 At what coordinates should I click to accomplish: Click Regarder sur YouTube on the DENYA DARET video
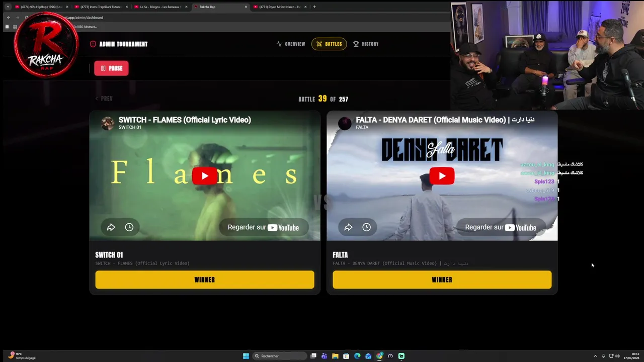pos(500,227)
